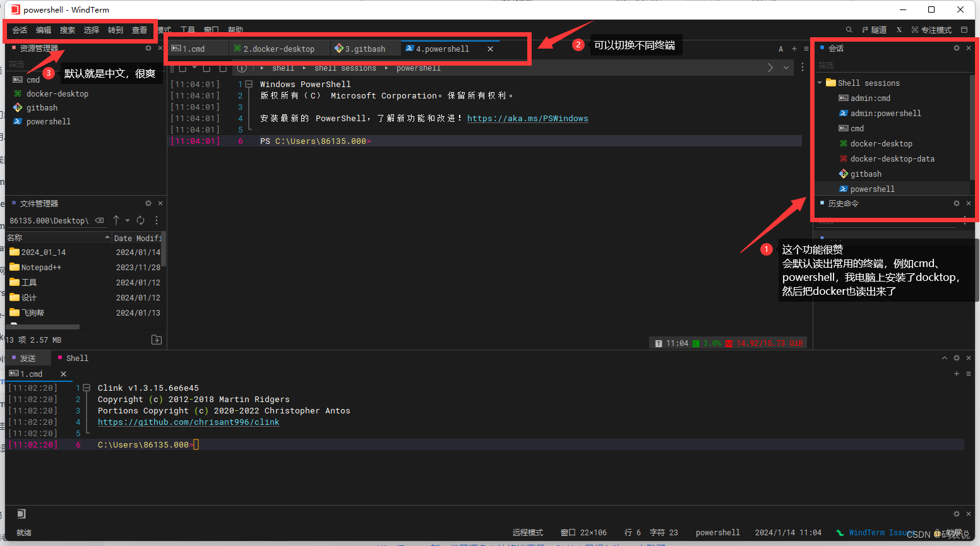Go up one directory in file manager
The image size is (980, 546).
116,220
